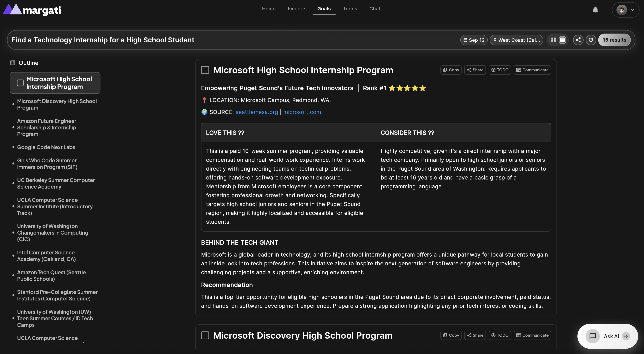Open Communicate for Microsoft Discovery High School Program
644x354 pixels.
click(532, 335)
